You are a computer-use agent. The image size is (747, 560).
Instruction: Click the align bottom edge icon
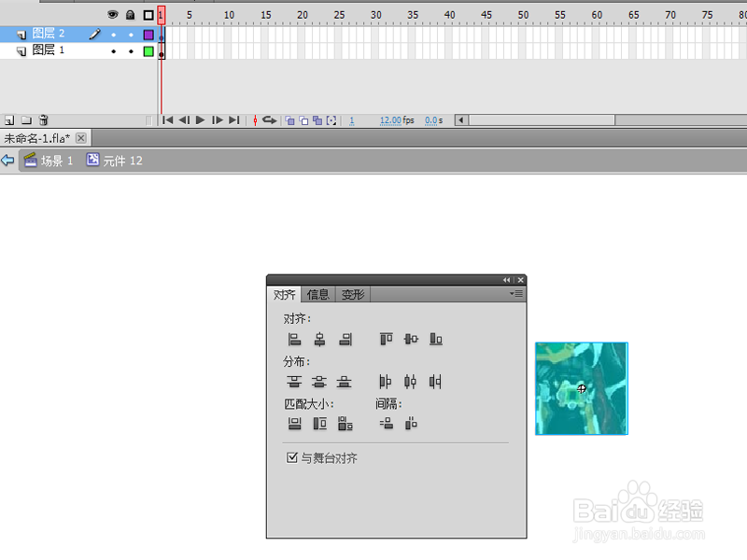[x=436, y=339]
